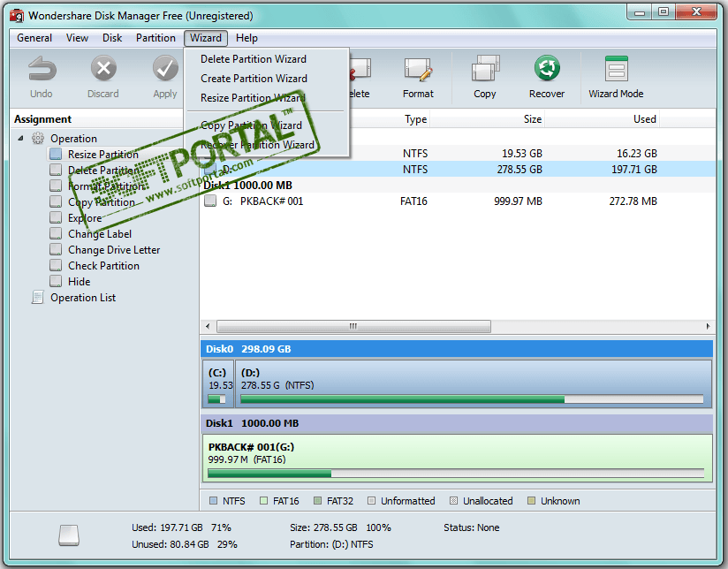Choose Delete Partition Wizard from menu
Viewport: 728px width, 569px height.
(x=254, y=59)
